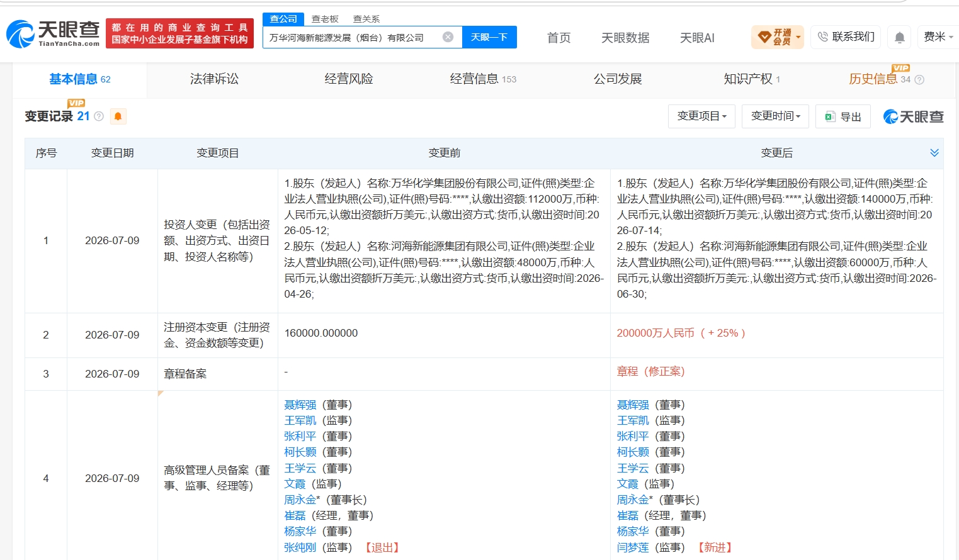Select the 查公司 search tab

pyautogui.click(x=283, y=19)
